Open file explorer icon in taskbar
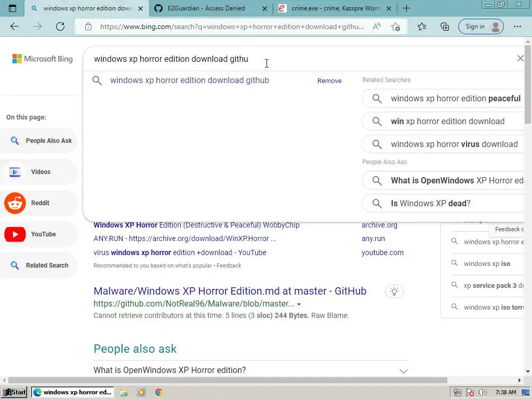 click(124, 392)
